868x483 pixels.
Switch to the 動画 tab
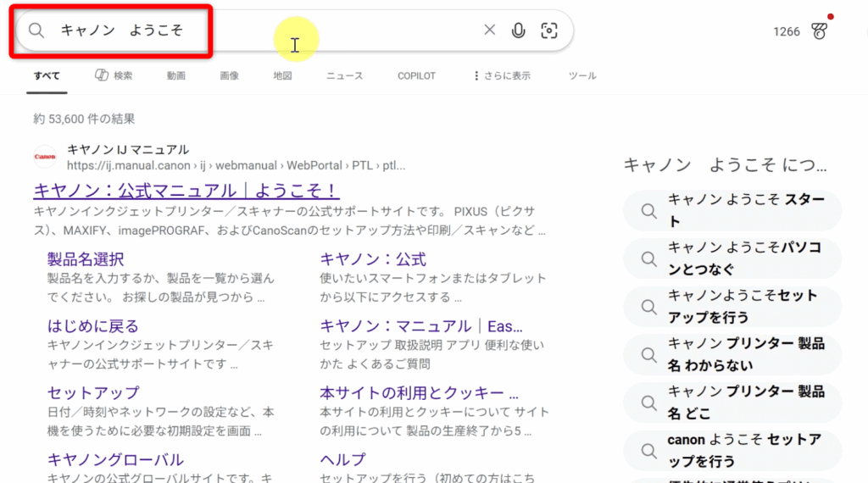(x=175, y=75)
